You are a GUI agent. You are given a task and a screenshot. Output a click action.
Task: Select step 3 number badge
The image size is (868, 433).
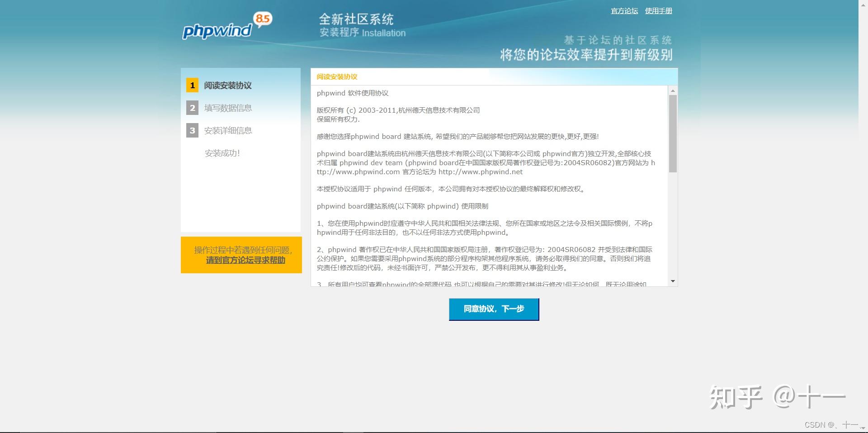[193, 130]
